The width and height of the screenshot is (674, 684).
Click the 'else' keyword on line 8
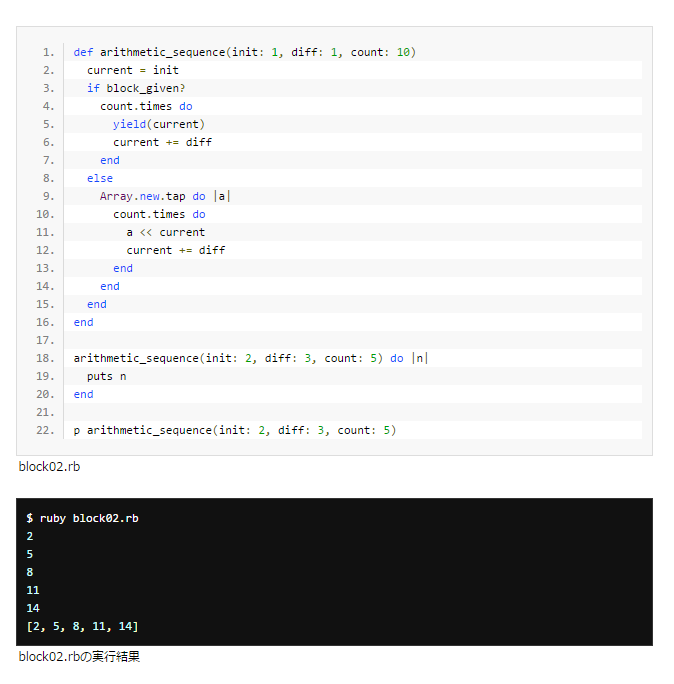[x=100, y=178]
